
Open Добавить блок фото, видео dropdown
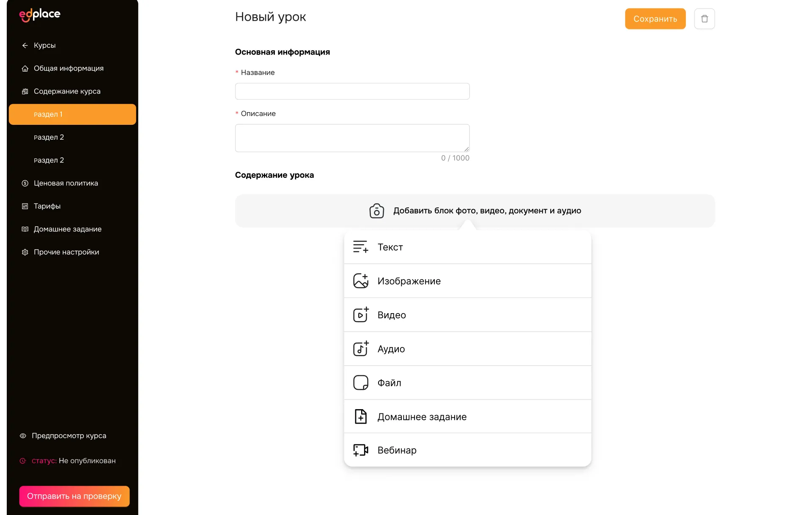point(475,211)
